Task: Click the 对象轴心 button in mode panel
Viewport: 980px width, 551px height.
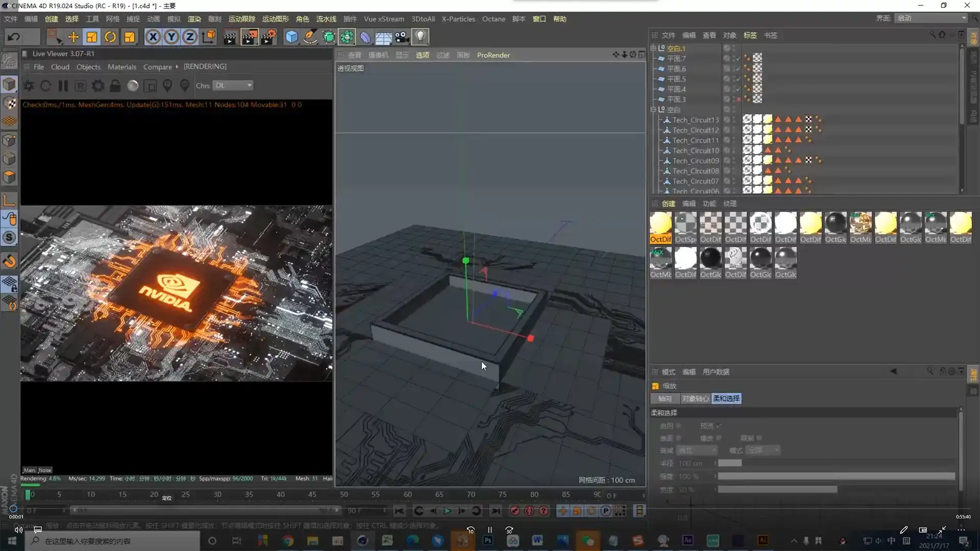Action: [x=695, y=398]
